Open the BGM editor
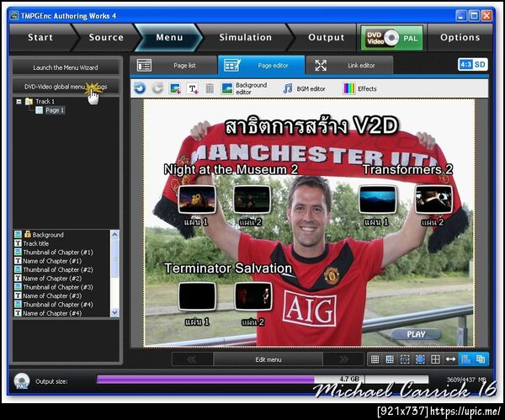The width and height of the screenshot is (505, 420). click(x=304, y=88)
